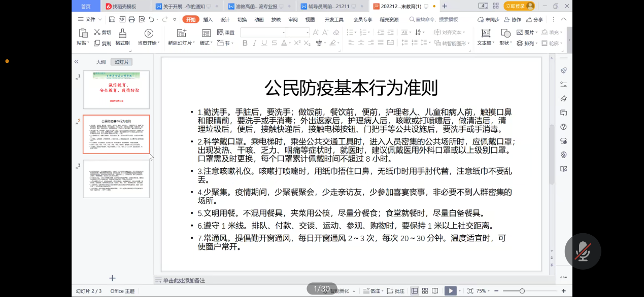This screenshot has width=644, height=297.
Task: Select slide 3 thumbnail in slide panel
Action: (x=116, y=179)
